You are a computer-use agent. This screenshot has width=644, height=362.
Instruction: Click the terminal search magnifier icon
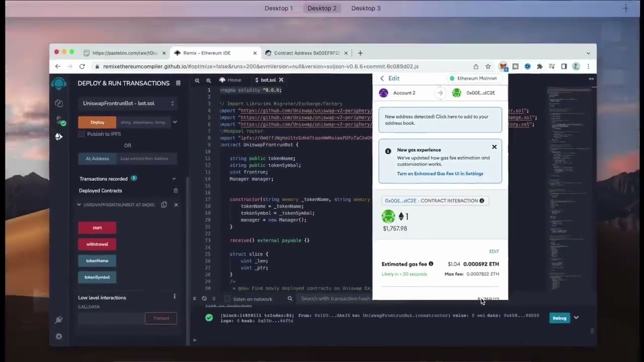pyautogui.click(x=290, y=298)
